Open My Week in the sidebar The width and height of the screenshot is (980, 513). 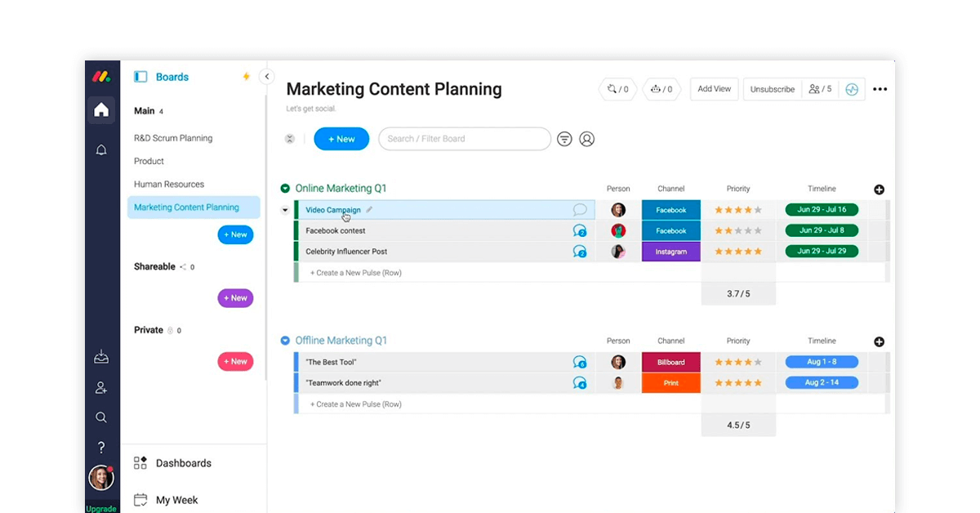[167, 500]
